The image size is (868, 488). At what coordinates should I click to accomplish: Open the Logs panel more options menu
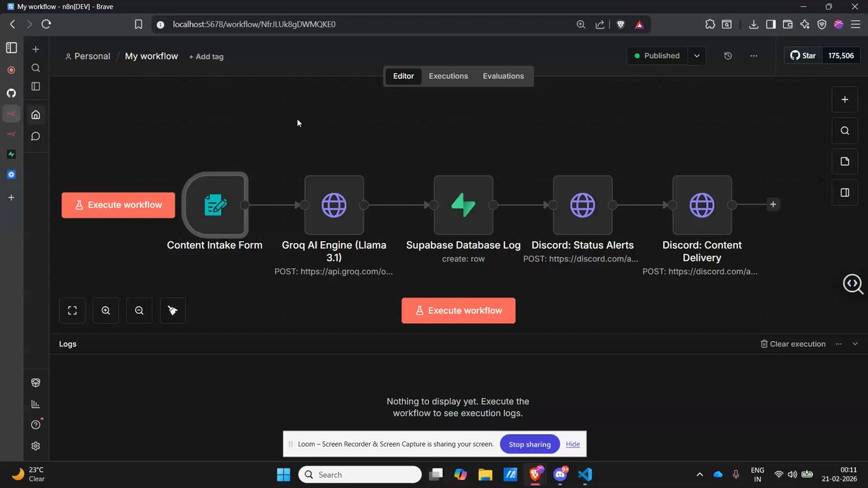pyautogui.click(x=839, y=344)
